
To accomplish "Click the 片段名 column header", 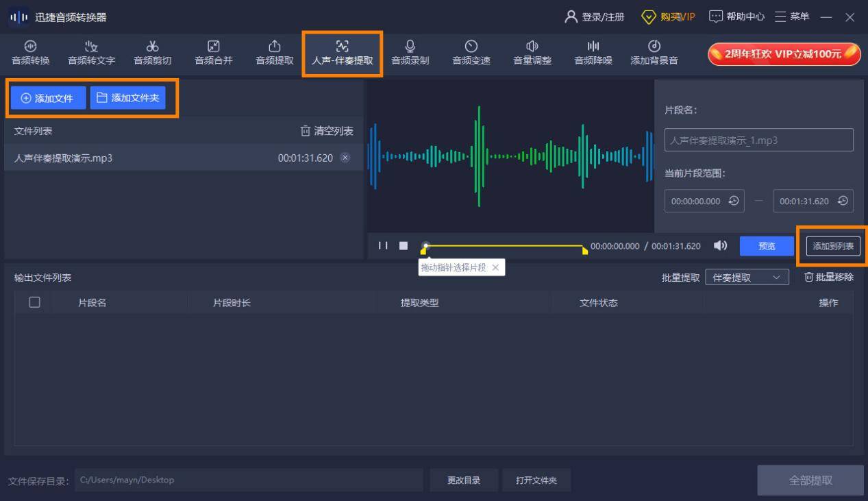I will [92, 303].
